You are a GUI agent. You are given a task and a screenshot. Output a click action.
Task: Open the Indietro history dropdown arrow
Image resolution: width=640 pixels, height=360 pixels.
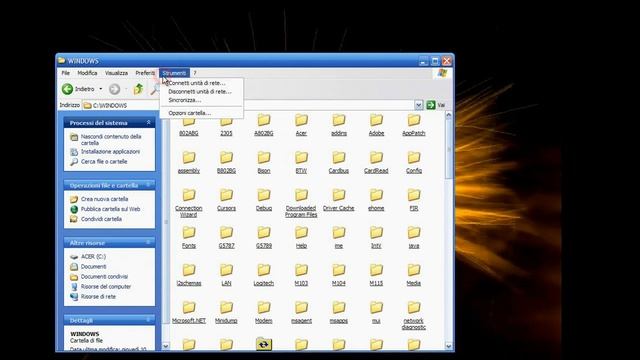tap(101, 89)
